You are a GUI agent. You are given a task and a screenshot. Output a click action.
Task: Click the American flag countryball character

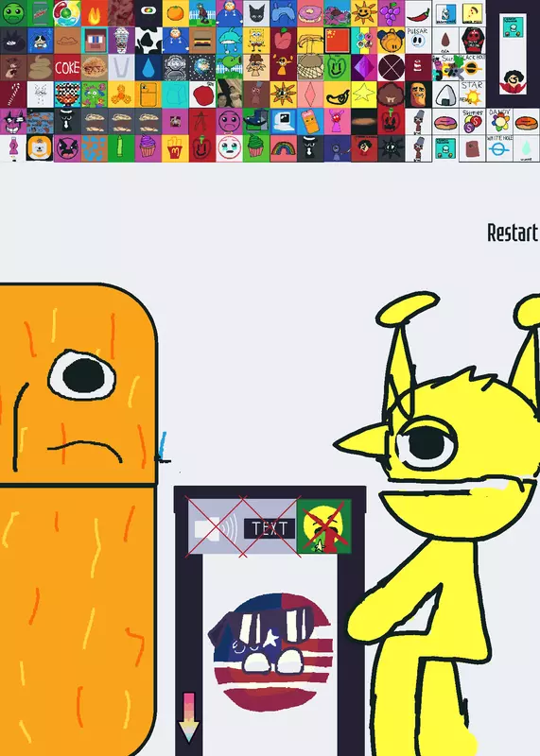pos(271,652)
